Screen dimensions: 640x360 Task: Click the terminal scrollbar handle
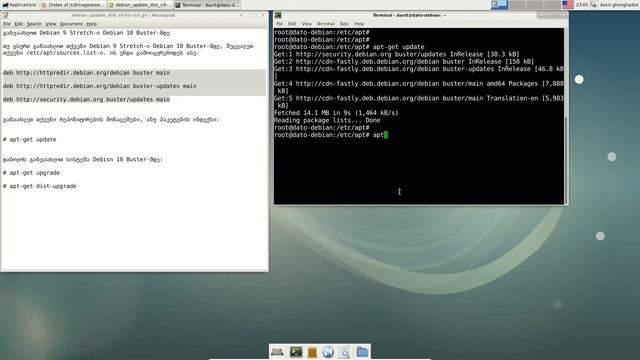(x=566, y=160)
